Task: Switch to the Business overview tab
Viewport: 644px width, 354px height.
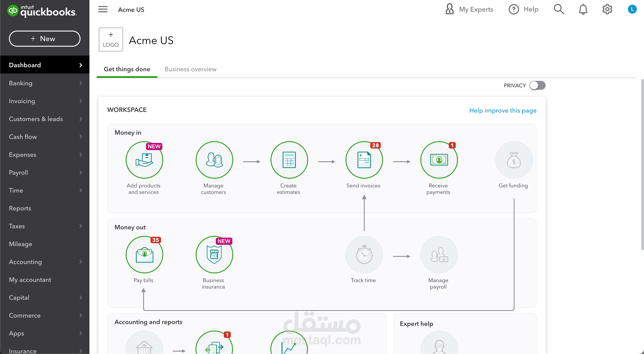Action: [190, 69]
